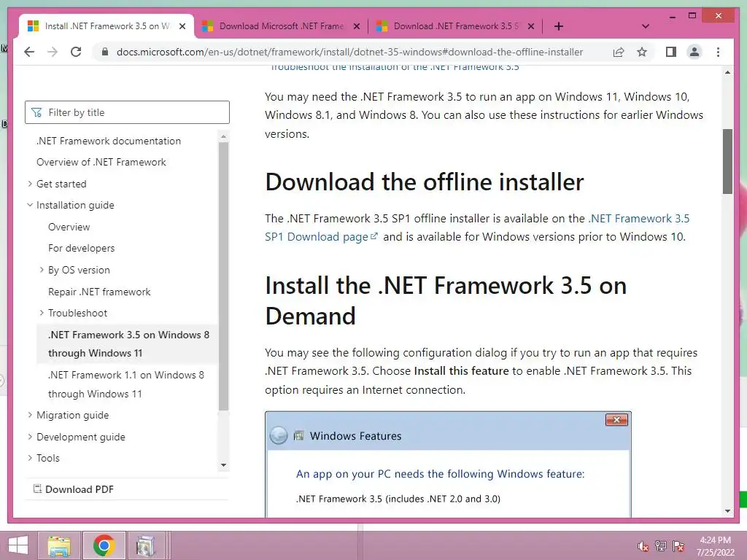Click the taskbar clock 4:24 PM

point(715,540)
